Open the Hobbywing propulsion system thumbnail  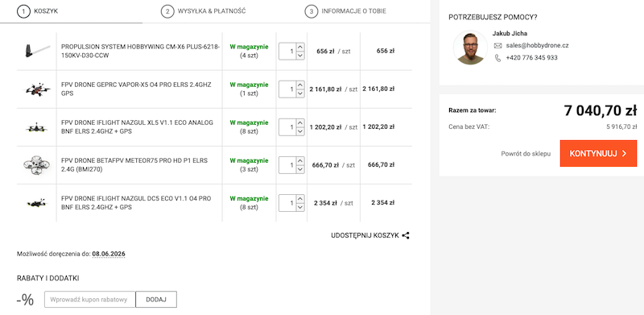click(37, 51)
